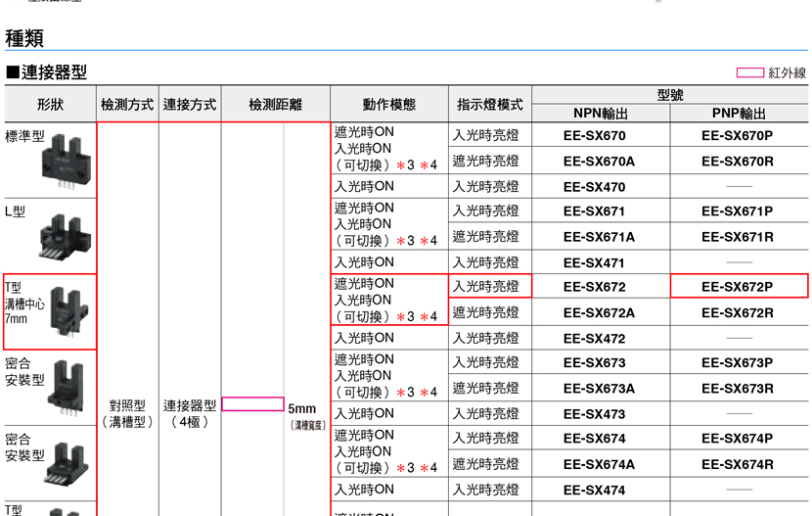812x516 pixels.
Task: Click the upper 密合安裝型 sensor image
Action: point(67,388)
